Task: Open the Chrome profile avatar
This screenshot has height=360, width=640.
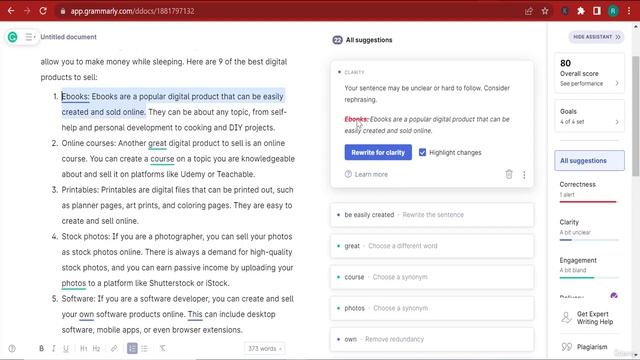Action: tap(613, 11)
